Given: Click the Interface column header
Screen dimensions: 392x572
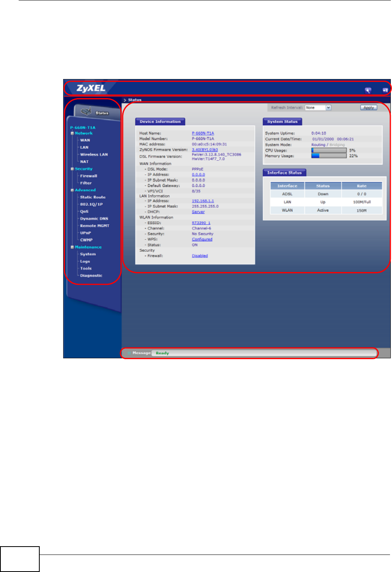Looking at the screenshot, I should pos(287,186).
